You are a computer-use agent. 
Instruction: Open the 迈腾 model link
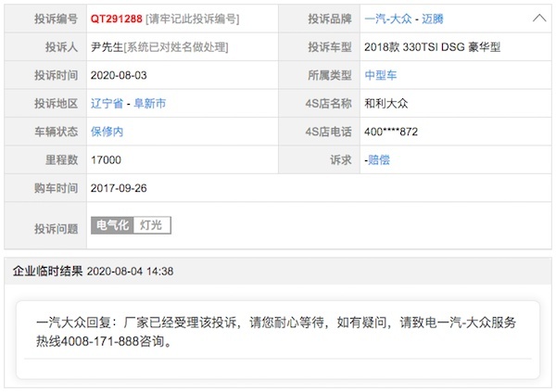tap(432, 19)
